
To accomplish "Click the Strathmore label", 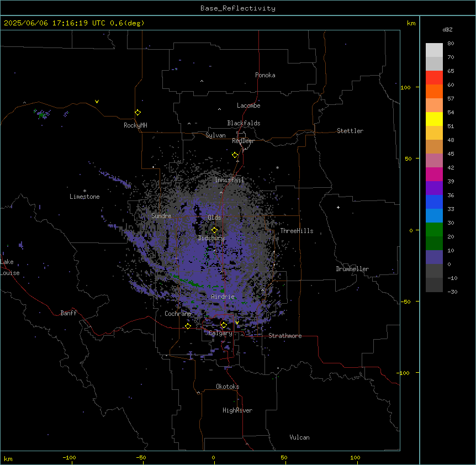I will pyautogui.click(x=285, y=336).
